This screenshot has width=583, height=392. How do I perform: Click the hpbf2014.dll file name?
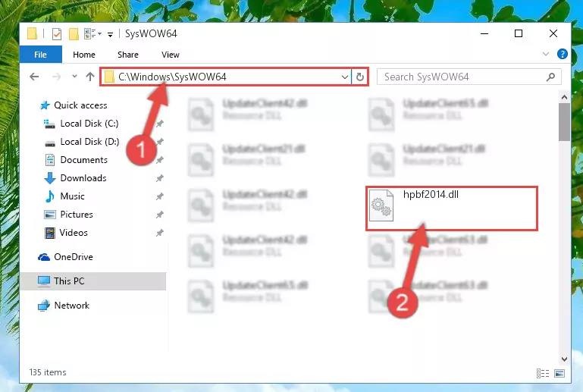point(431,195)
